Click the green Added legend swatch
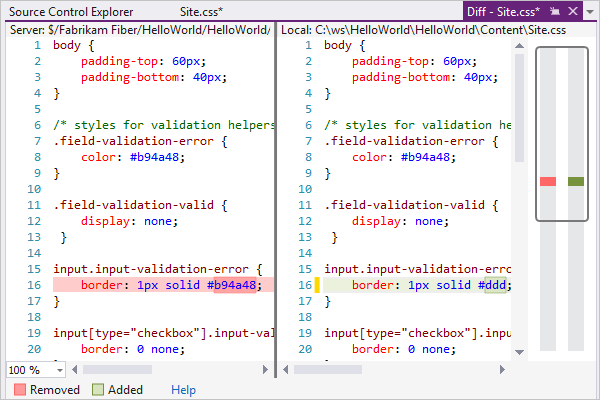The width and height of the screenshot is (600, 400). [x=98, y=390]
